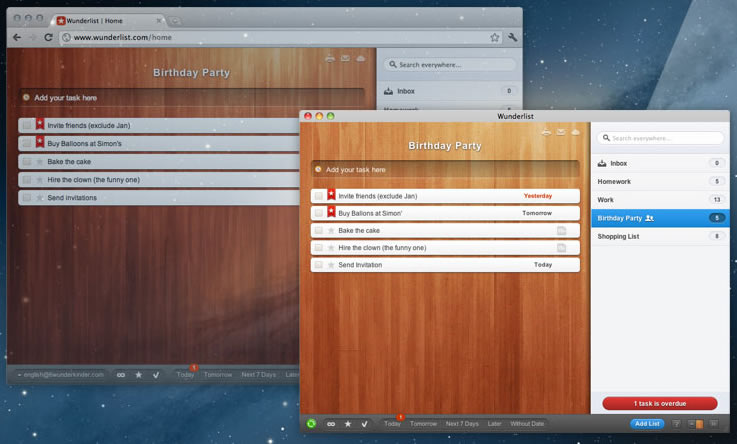Check off Bake the cake in browser window
The height and width of the screenshot is (444, 737).
point(27,162)
